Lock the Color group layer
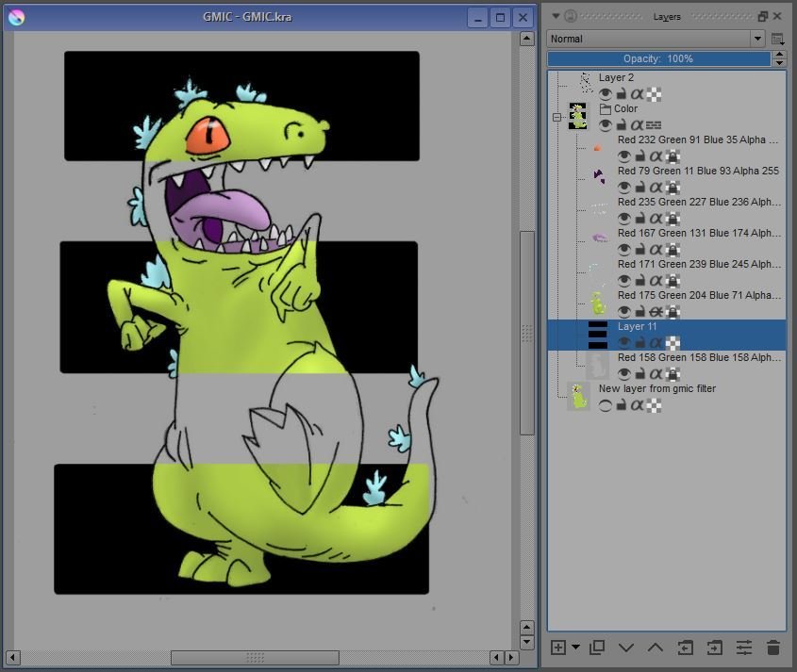797x672 pixels. point(622,125)
